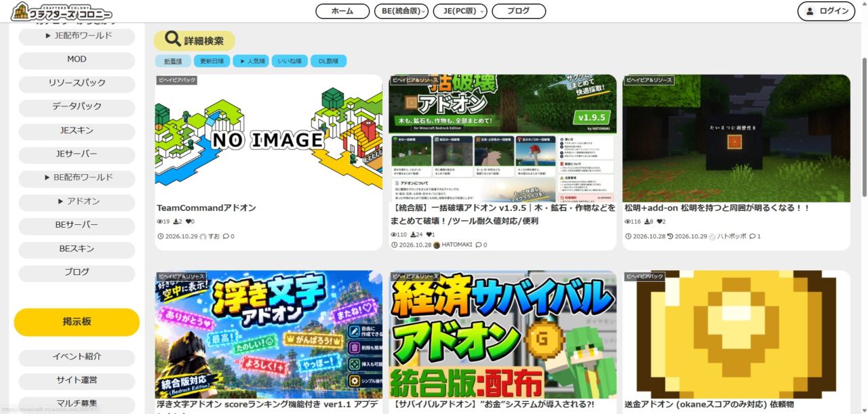
Task: Click the heart icon on 松明+add-on card
Action: [x=660, y=222]
